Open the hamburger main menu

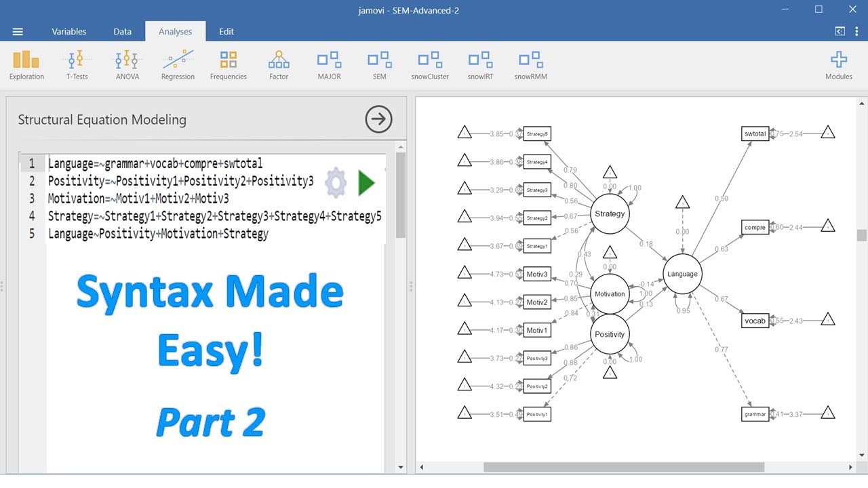pos(18,32)
